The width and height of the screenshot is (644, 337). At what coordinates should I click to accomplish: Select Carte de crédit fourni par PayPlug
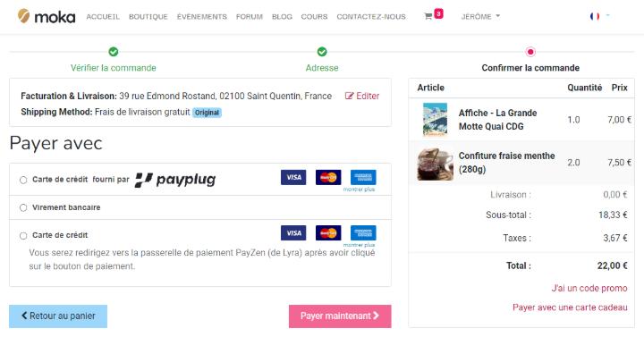[23, 180]
